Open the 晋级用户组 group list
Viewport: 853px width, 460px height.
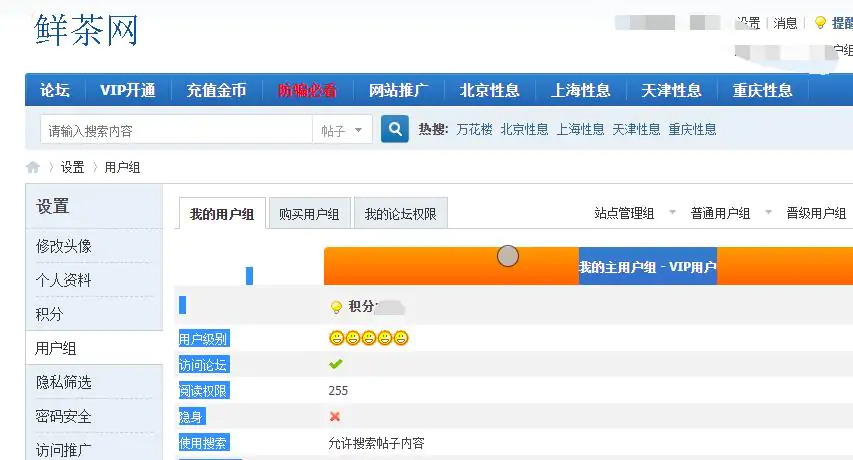pyautogui.click(x=816, y=213)
